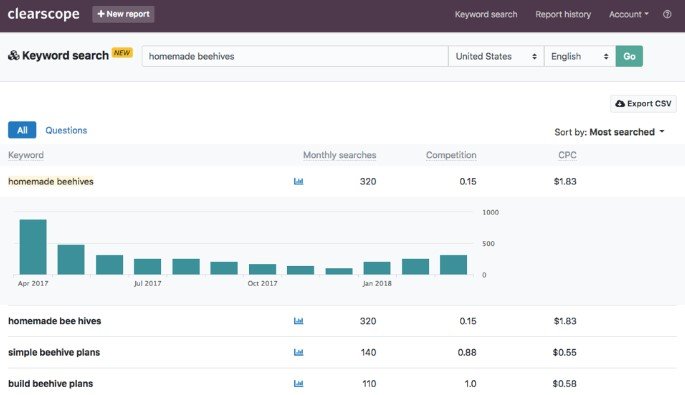Click the Jan 2018 chart bar

[x=377, y=268]
